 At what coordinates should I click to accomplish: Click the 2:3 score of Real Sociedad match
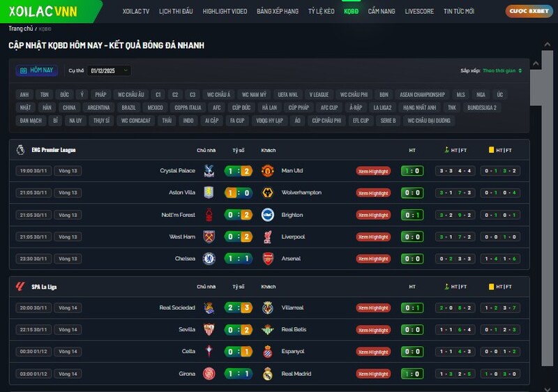point(238,308)
